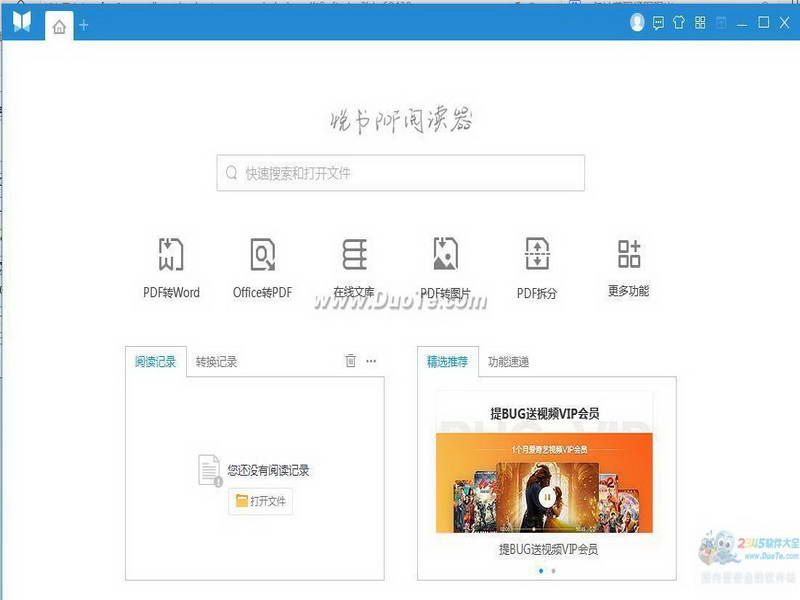Click the 提BUG送视频VIP会员 heading text
This screenshot has width=800, height=600.
pyautogui.click(x=544, y=413)
